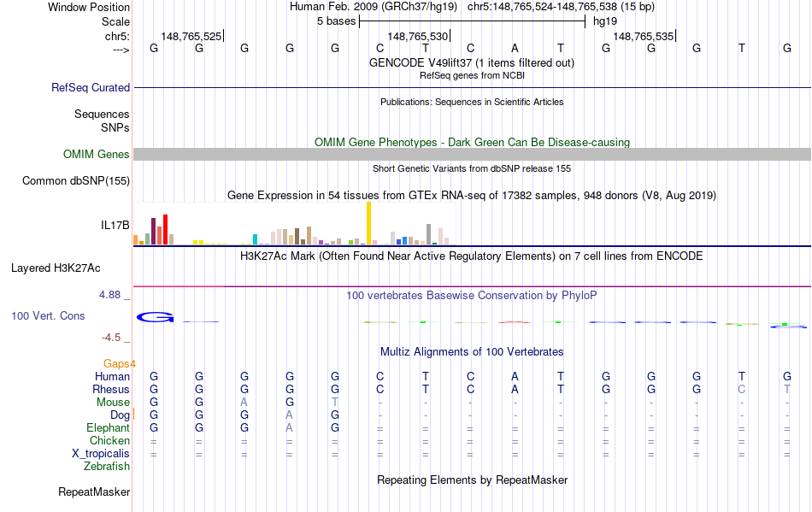This screenshot has height=512, width=812.
Task: Click the cyan GTEx expression bar
Action: [255, 239]
